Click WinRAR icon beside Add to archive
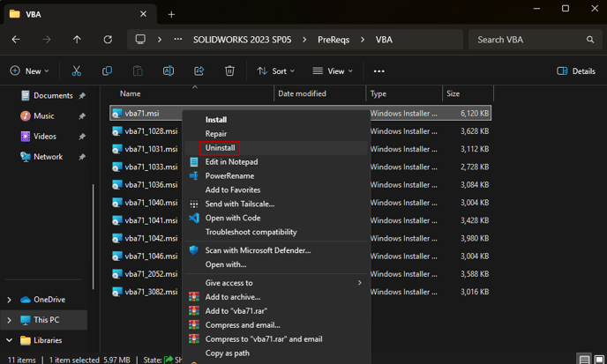Screen dimensions: 607x364 (194, 297)
